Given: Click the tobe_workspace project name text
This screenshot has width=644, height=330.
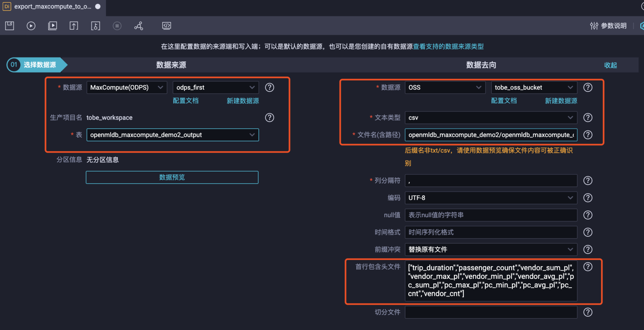Looking at the screenshot, I should click(x=109, y=117).
